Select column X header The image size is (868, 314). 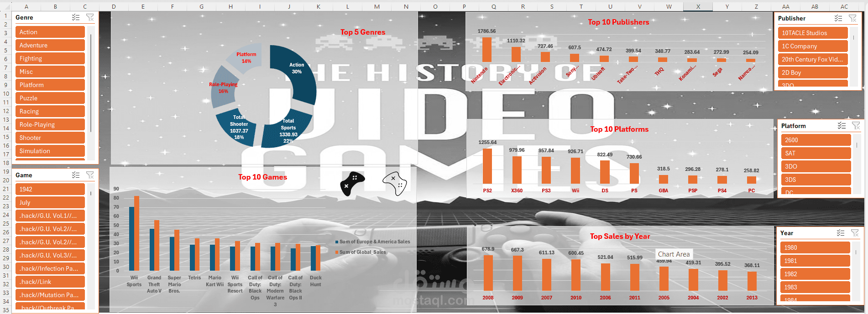pyautogui.click(x=698, y=6)
